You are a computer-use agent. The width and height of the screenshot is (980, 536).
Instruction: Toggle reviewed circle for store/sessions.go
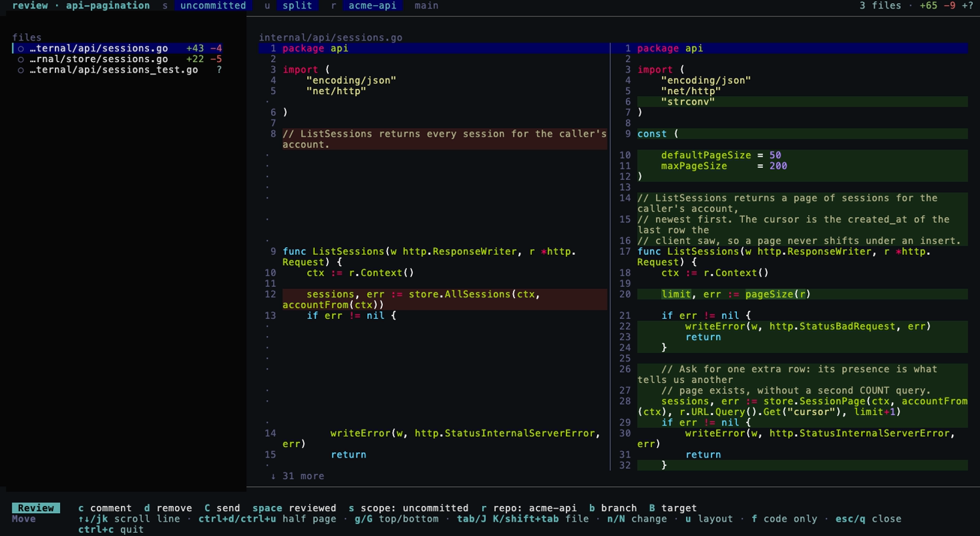tap(21, 59)
